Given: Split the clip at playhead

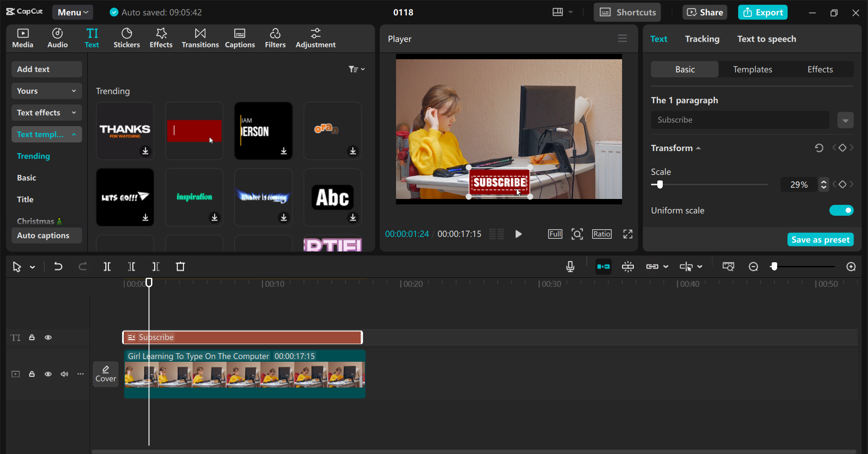Looking at the screenshot, I should point(107,267).
